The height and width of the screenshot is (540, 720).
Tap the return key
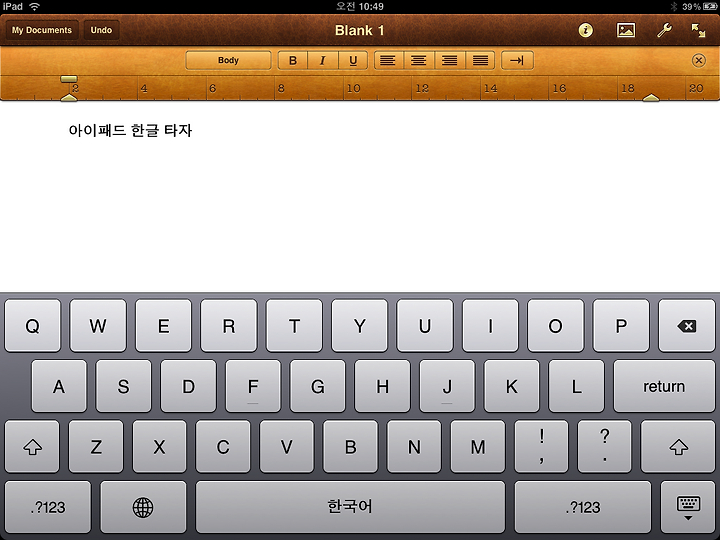pyautogui.click(x=664, y=386)
